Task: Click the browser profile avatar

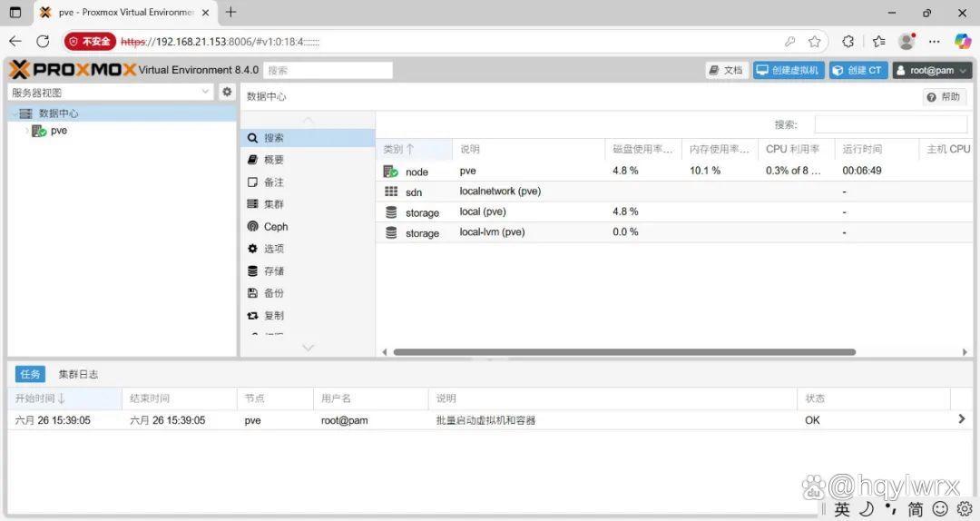Action: point(906,41)
